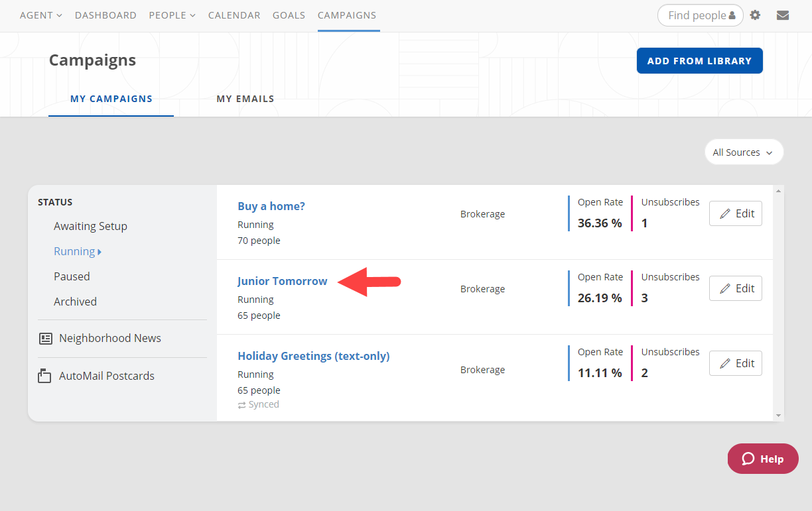Click the campaign list scrollbar down arrow
812x511 pixels.
click(779, 416)
